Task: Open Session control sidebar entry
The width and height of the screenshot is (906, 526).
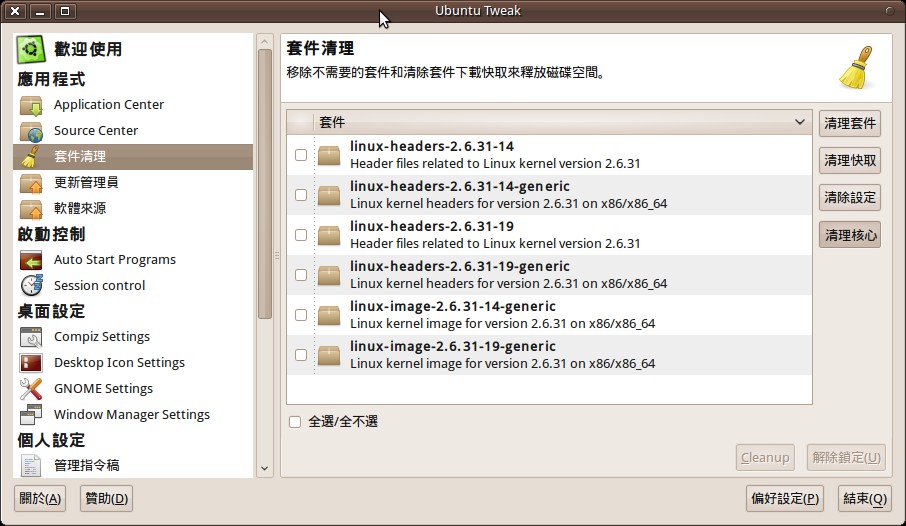Action: (133, 286)
